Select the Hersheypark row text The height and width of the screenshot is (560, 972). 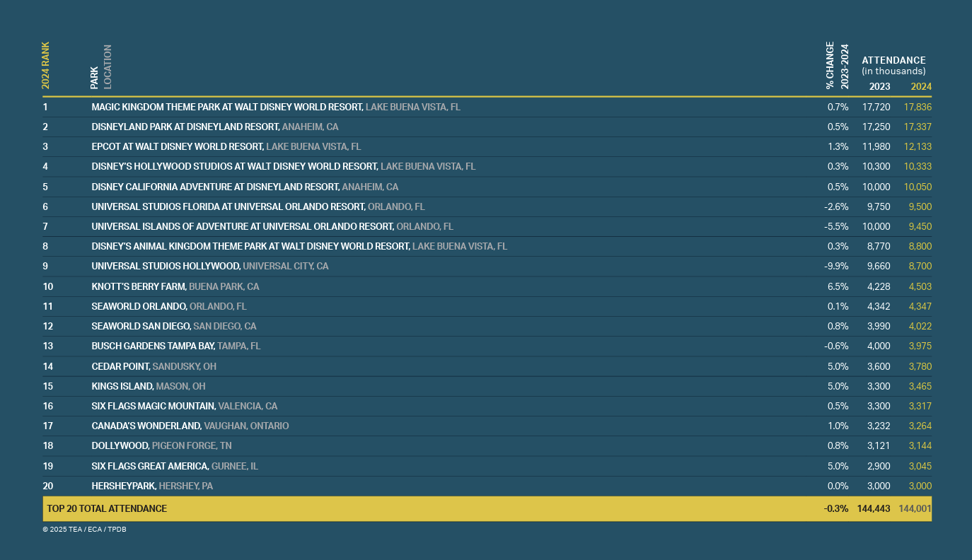[x=124, y=486]
